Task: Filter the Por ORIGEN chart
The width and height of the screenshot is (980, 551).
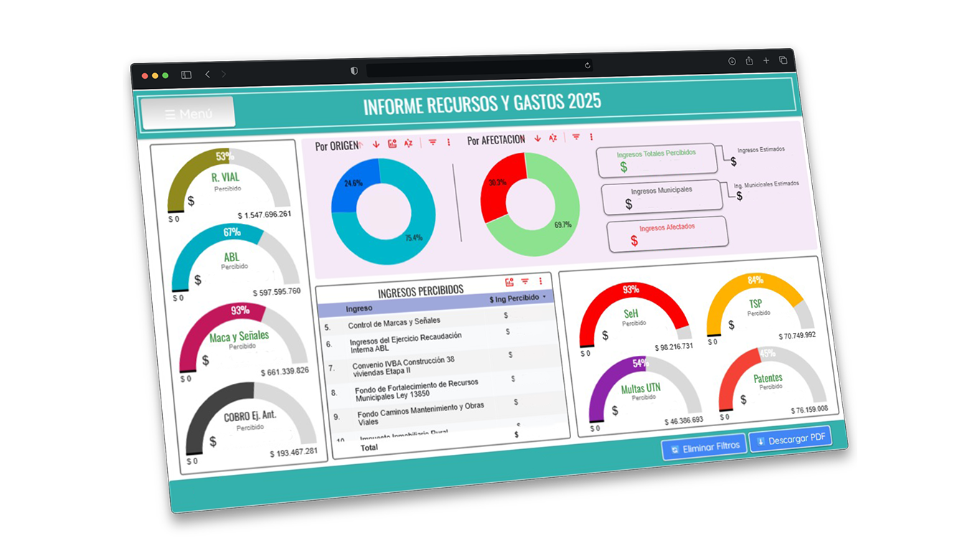Action: pos(433,142)
